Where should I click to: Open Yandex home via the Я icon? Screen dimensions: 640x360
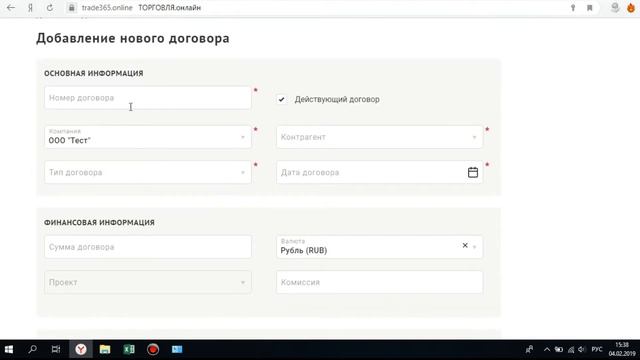point(31,8)
